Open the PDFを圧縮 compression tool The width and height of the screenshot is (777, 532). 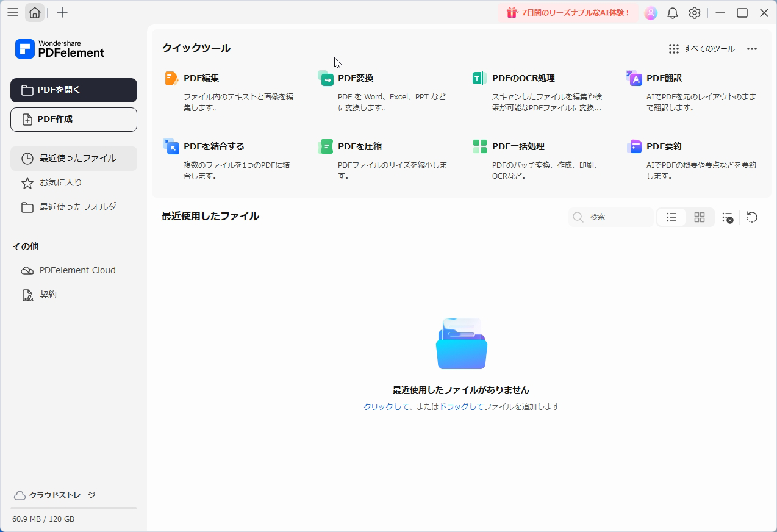point(360,146)
